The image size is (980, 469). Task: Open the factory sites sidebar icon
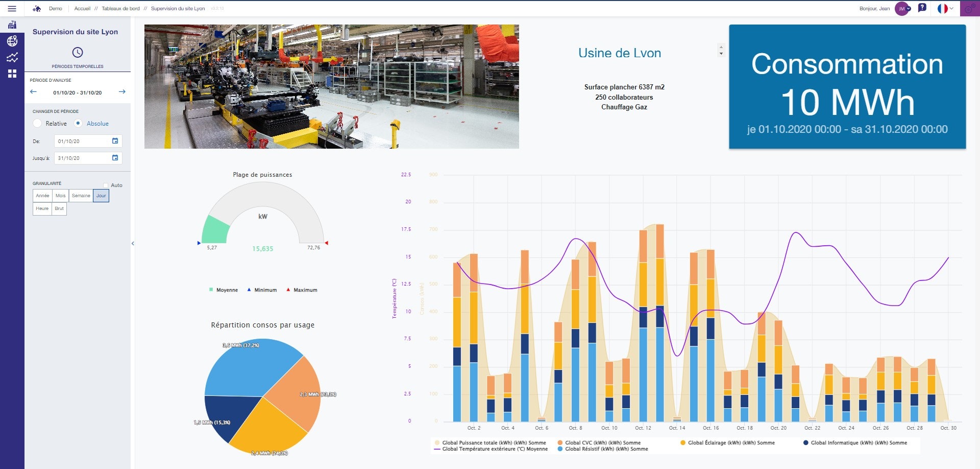pos(12,25)
